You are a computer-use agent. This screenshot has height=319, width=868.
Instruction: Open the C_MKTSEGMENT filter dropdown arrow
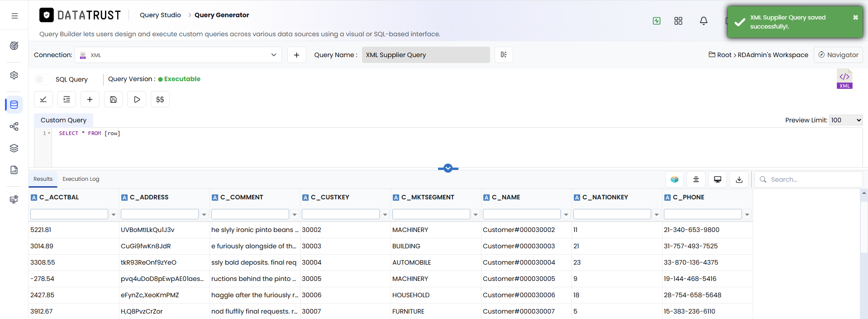476,214
